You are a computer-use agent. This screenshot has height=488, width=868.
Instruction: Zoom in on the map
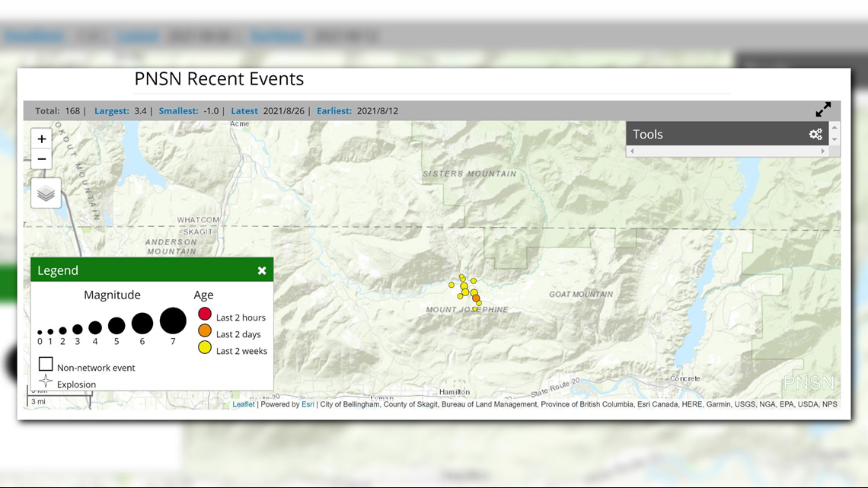pyautogui.click(x=42, y=139)
